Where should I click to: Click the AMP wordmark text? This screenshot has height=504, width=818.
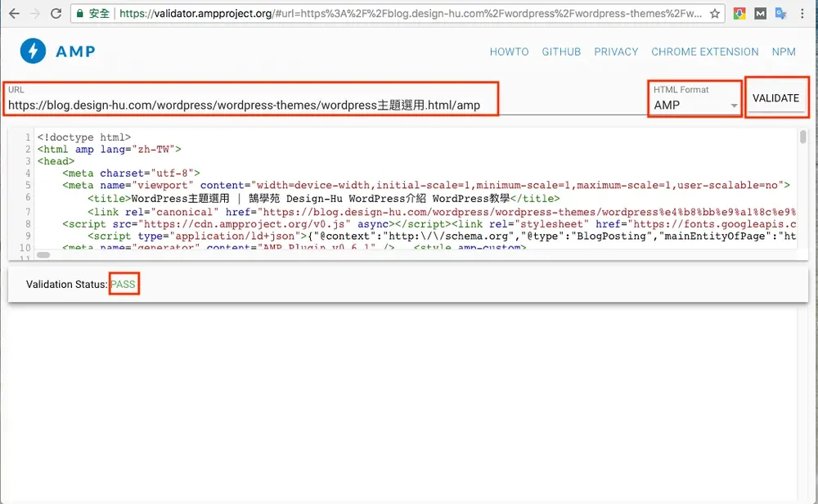(x=75, y=52)
